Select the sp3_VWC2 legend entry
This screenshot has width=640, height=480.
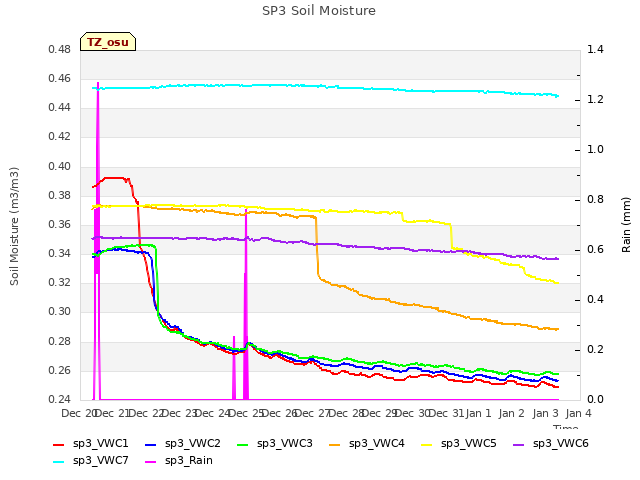click(182, 444)
